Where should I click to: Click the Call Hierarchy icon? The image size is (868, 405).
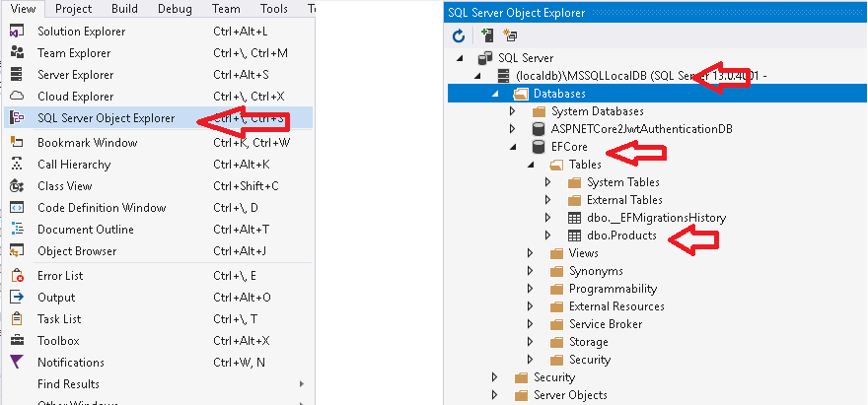(x=17, y=165)
